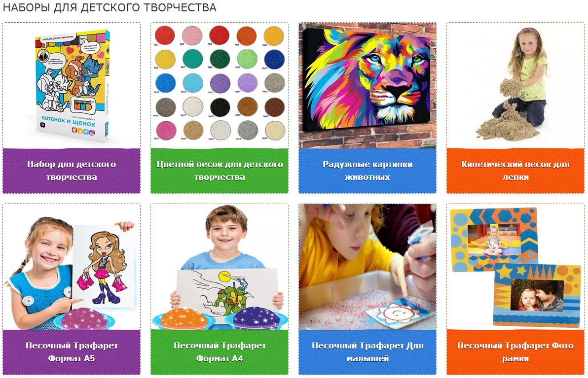Viewport: 588px width, 378px height.
Task: Click the black sand color circle
Action: pos(220,107)
